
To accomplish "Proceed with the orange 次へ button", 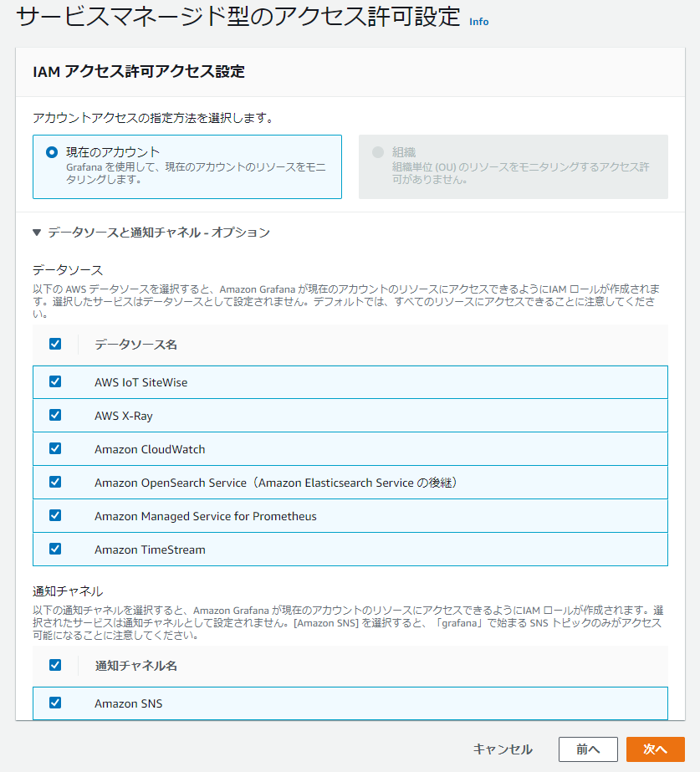I will click(x=655, y=749).
